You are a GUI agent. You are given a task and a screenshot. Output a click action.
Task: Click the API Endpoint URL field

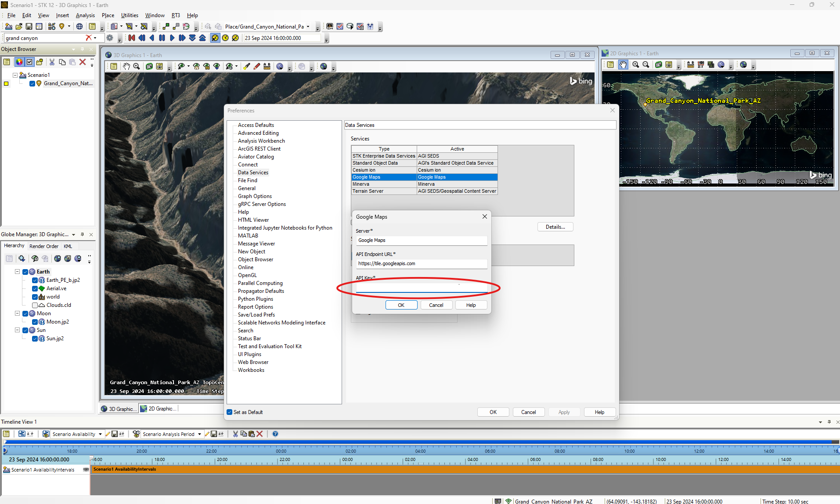pyautogui.click(x=422, y=264)
